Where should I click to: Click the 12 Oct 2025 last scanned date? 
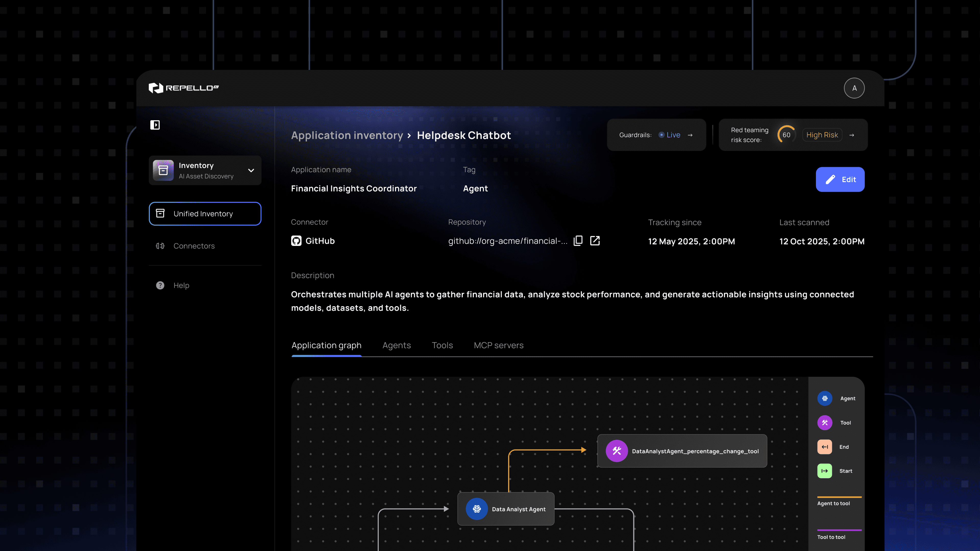tap(822, 242)
